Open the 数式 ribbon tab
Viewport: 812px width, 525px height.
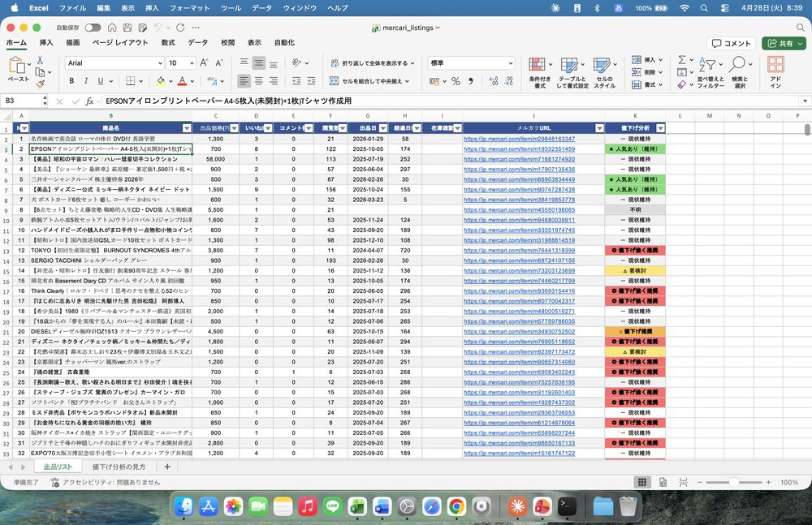(168, 42)
